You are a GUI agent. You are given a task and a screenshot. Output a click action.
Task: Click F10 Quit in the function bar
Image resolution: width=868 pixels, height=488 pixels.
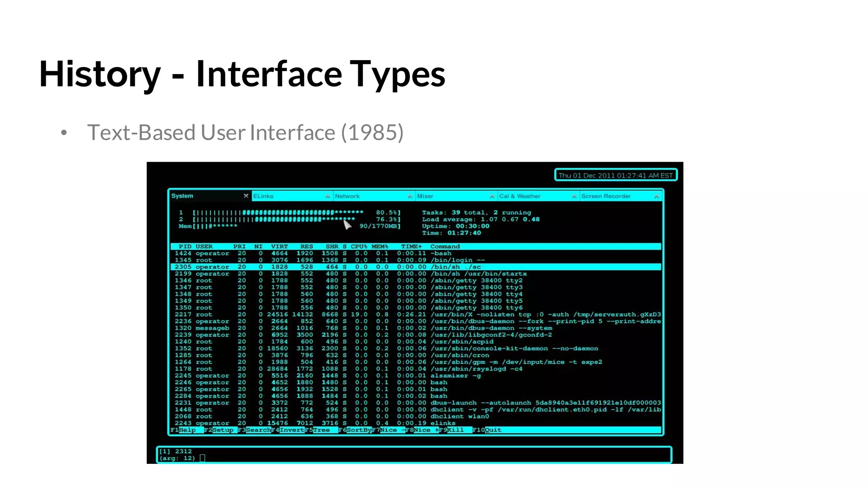[x=487, y=430]
